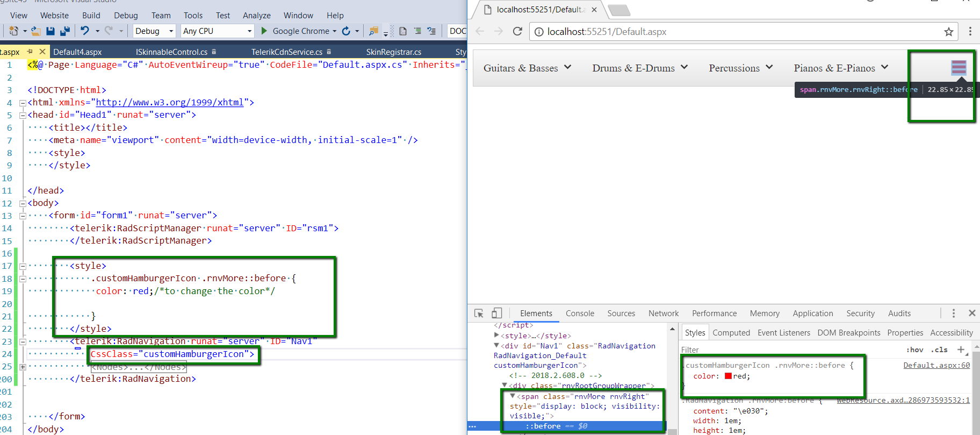Open the Build menu
Image resolution: width=980 pixels, height=435 pixels.
91,16
